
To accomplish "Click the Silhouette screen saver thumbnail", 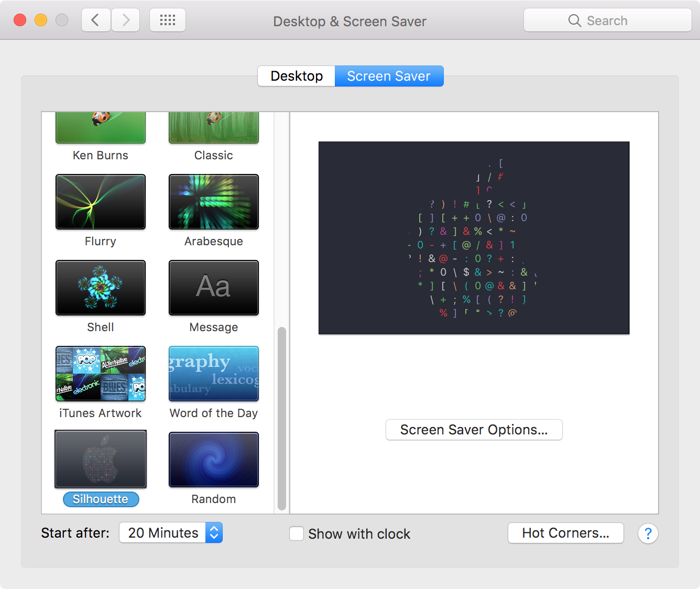I will pyautogui.click(x=101, y=460).
